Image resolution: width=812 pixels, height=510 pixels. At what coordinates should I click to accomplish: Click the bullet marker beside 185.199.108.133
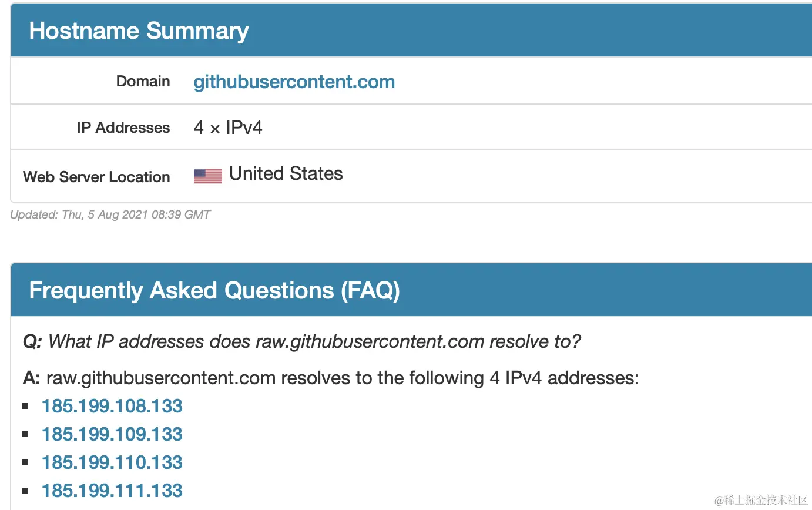25,406
